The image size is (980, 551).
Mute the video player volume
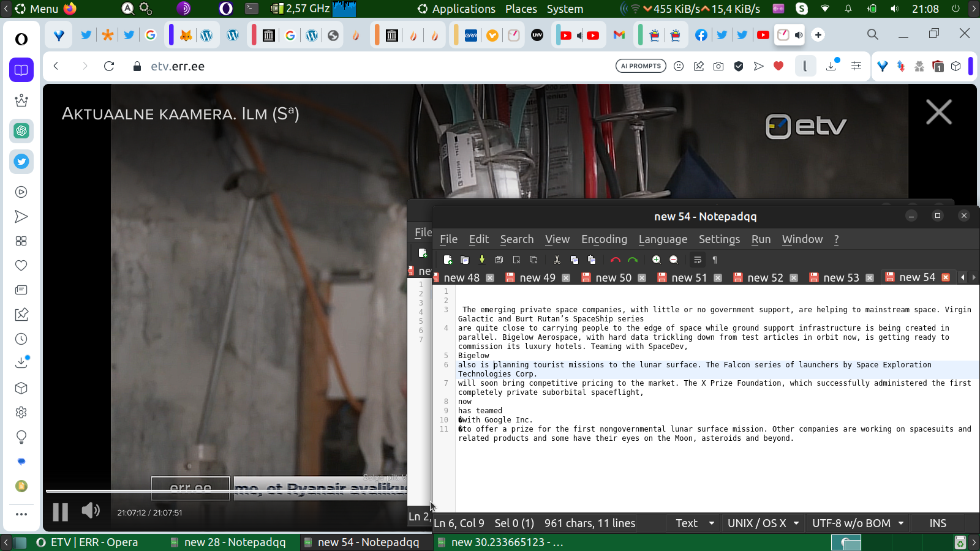click(x=91, y=511)
